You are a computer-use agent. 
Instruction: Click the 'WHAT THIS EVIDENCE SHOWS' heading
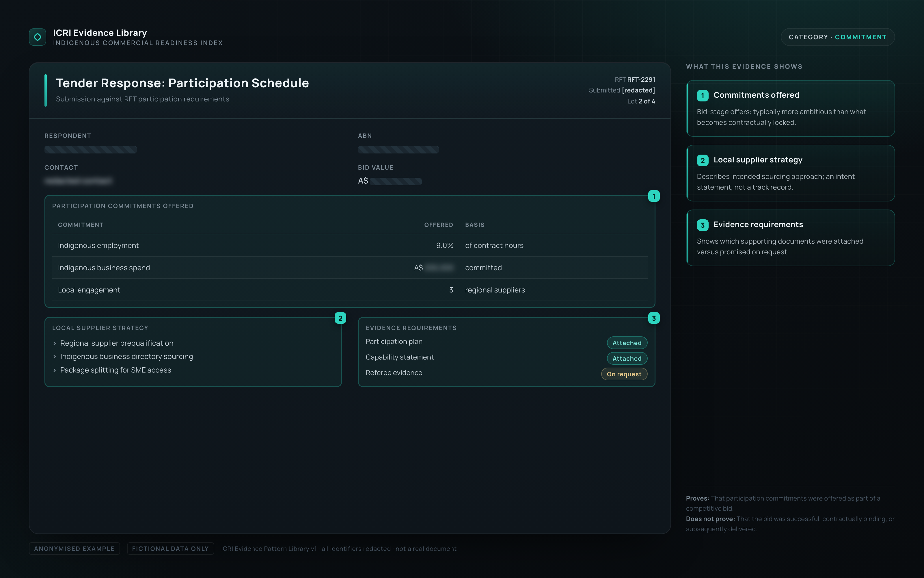click(744, 66)
